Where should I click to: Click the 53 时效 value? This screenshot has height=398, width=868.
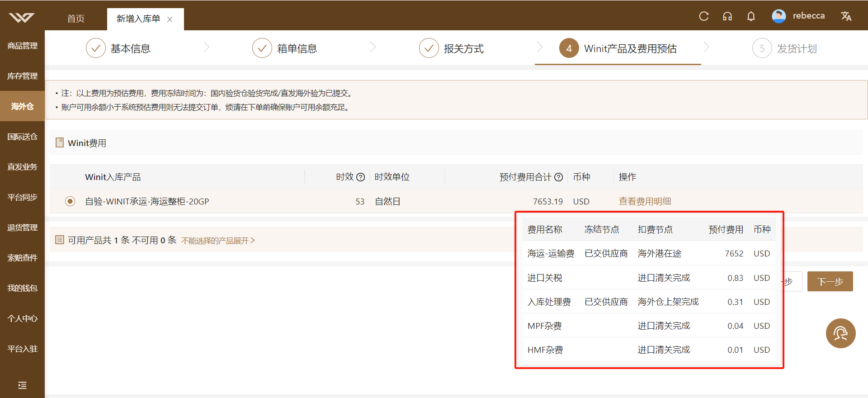point(360,201)
